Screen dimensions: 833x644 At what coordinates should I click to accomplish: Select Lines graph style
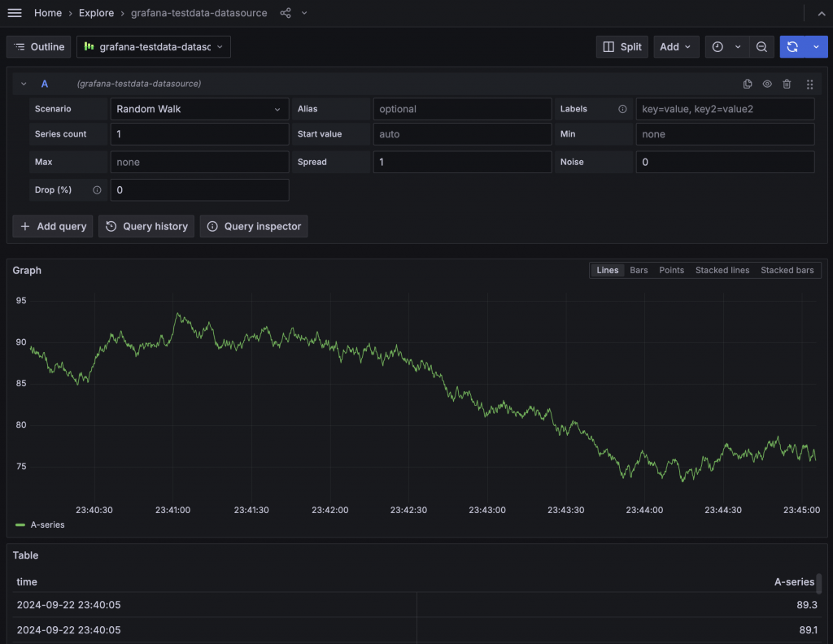(607, 270)
